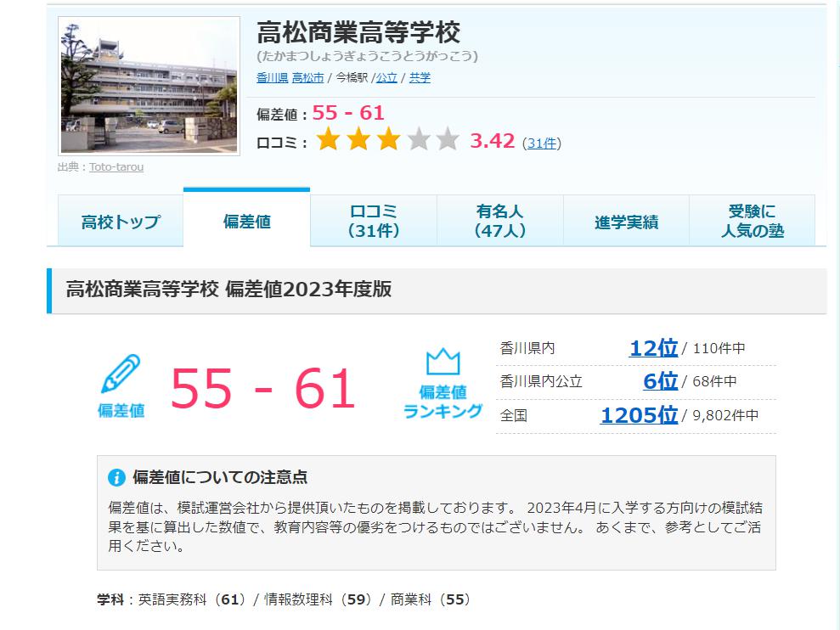This screenshot has width=840, height=630.
Task: Click the 香川県 prefecture link
Action: pos(272,78)
